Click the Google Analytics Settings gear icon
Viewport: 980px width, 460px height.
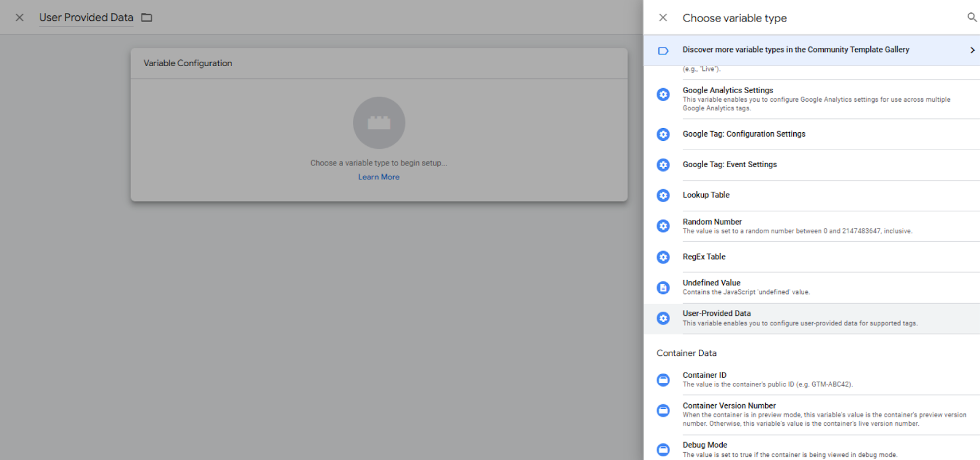663,94
